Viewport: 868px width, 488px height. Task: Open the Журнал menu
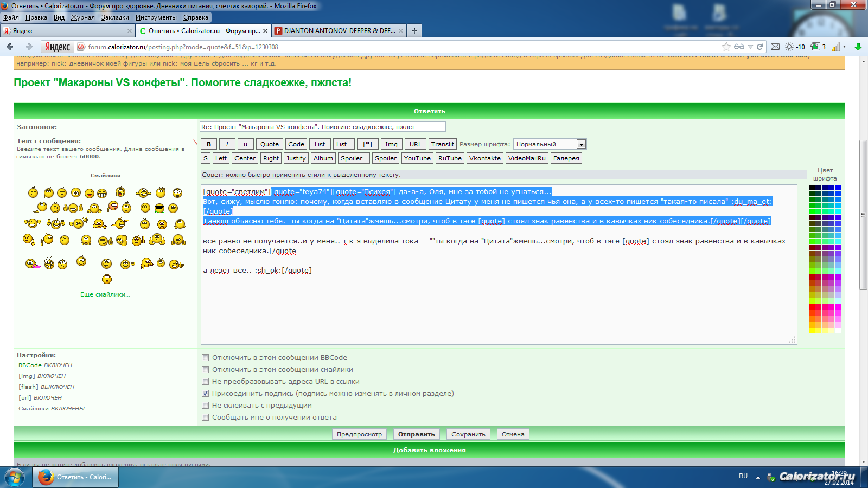tap(83, 17)
